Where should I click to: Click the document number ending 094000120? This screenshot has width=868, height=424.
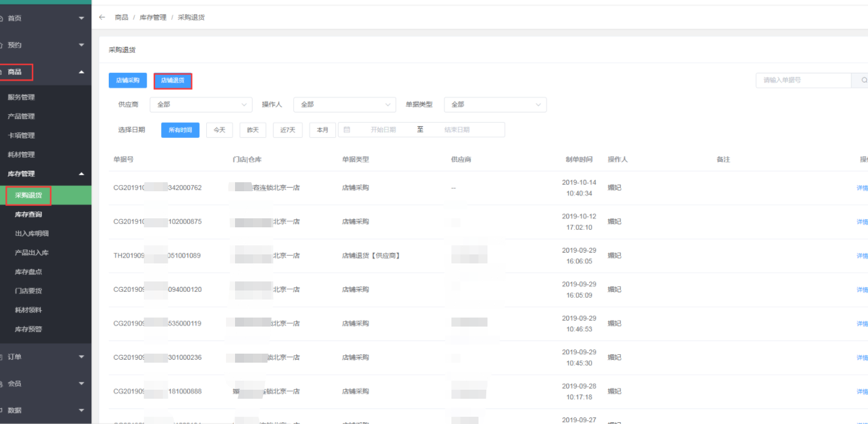tap(157, 290)
